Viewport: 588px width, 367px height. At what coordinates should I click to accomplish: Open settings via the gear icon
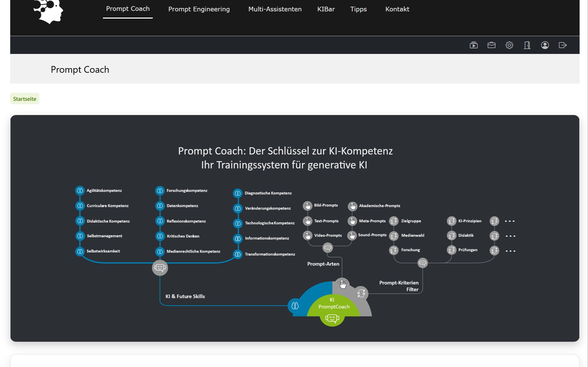(509, 45)
